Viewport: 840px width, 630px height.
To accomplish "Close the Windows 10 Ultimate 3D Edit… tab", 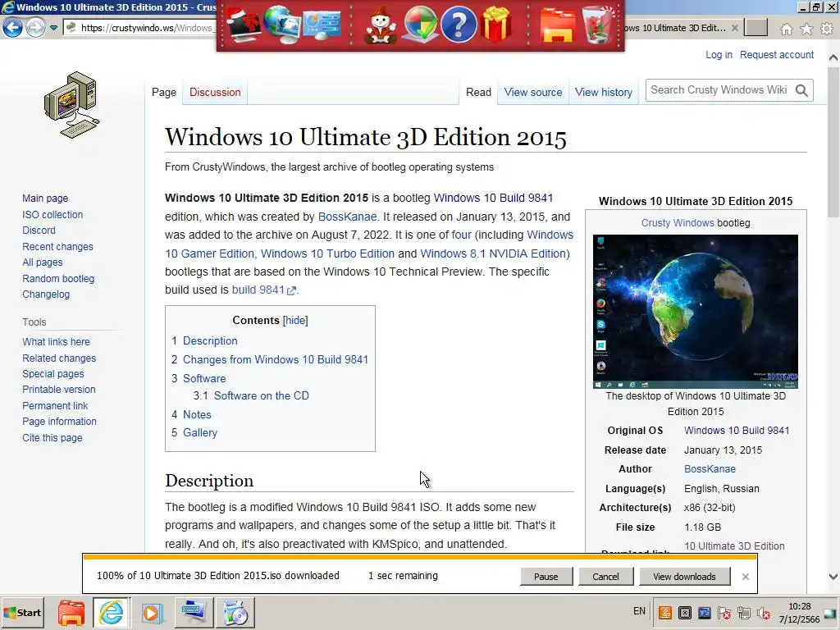I will (735, 28).
